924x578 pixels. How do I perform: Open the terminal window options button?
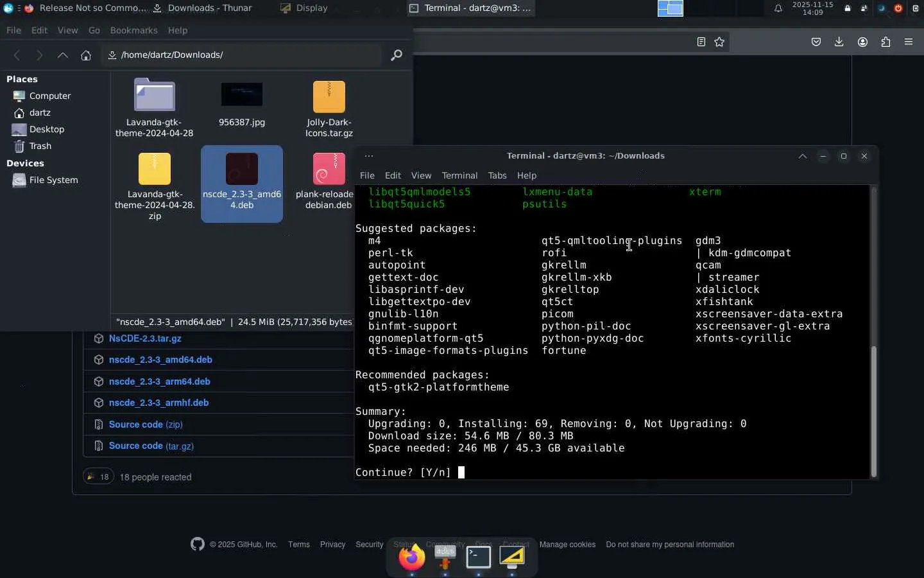pyautogui.click(x=368, y=156)
